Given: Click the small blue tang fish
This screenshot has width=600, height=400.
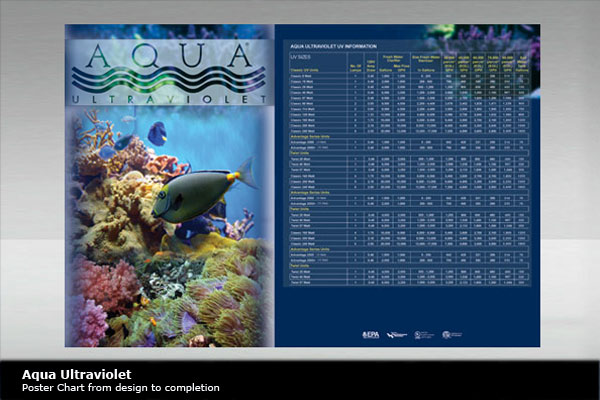Looking at the screenshot, I should click(x=157, y=132).
